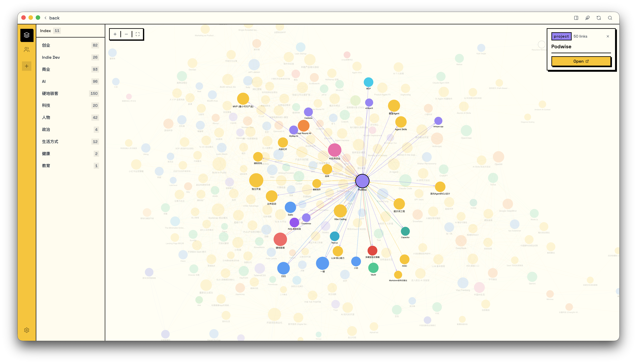Click the MyMap.AI node
The height and width of the screenshot is (364, 637).
coord(293,130)
